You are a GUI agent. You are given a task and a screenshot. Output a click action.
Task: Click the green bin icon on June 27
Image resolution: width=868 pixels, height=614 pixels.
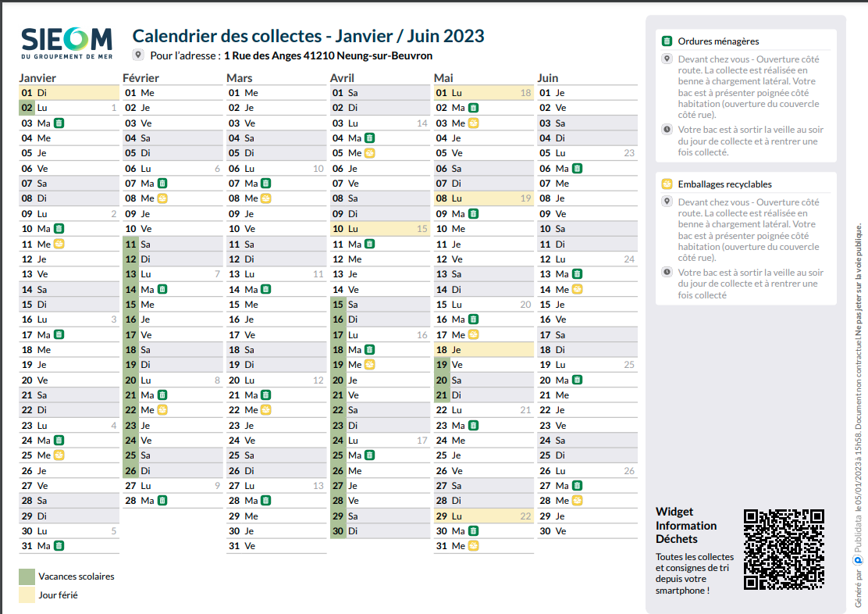pyautogui.click(x=577, y=486)
